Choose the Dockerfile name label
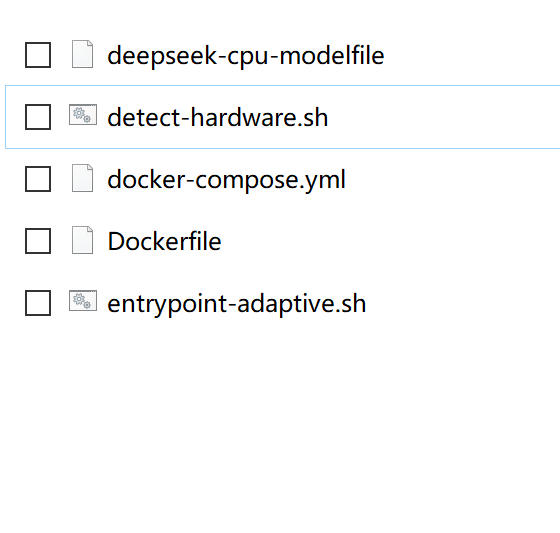Image resolution: width=560 pixels, height=533 pixels. pos(164,241)
